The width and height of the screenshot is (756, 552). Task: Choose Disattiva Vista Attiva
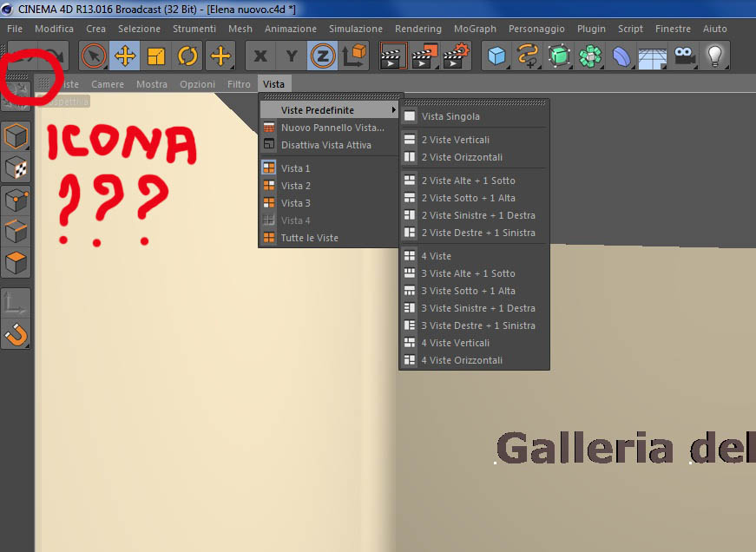[329, 145]
